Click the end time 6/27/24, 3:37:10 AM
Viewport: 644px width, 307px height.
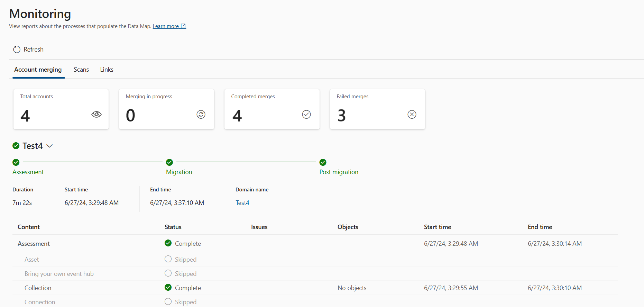pyautogui.click(x=177, y=203)
